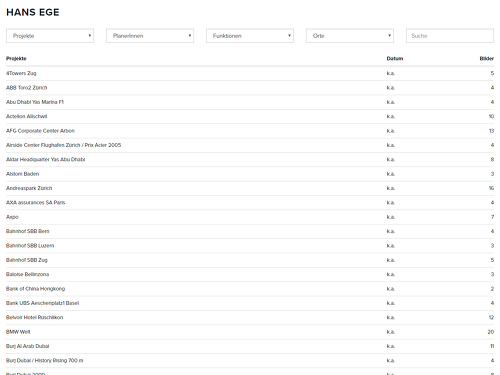Click image count 16 for Andreaspark Zürich
500x375 pixels.
(491, 188)
